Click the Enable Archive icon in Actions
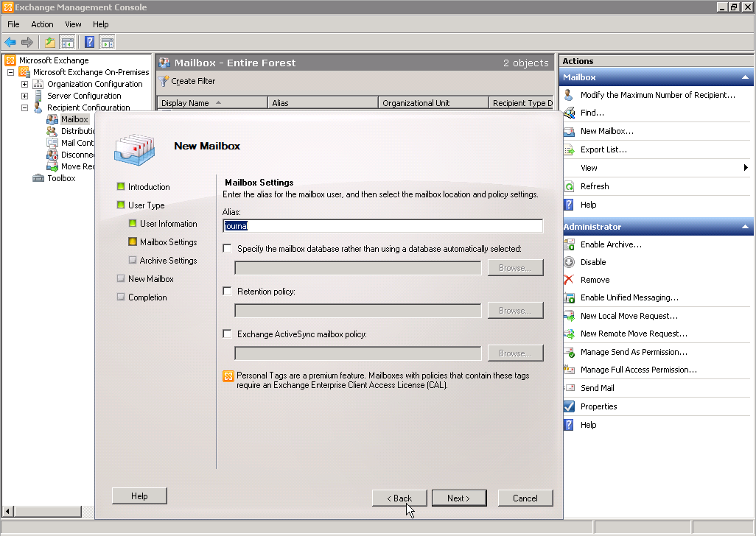Image resolution: width=756 pixels, height=536 pixels. [569, 244]
